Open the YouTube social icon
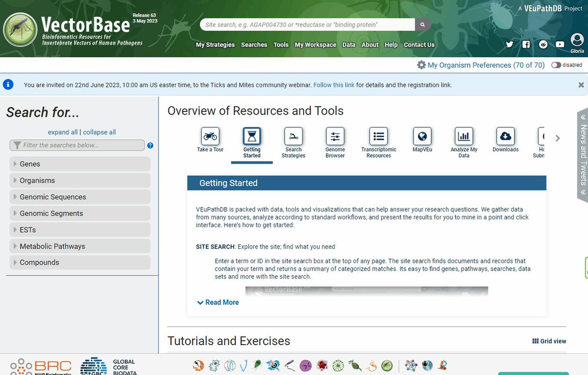 (560, 44)
